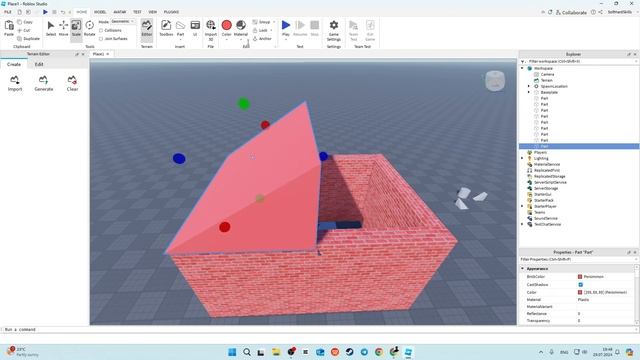Activate the Rotate tool
The image size is (640, 360).
(89, 29)
